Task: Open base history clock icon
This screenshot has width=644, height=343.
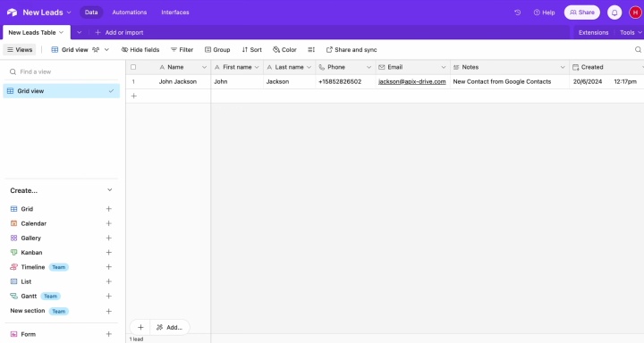Action: tap(518, 13)
